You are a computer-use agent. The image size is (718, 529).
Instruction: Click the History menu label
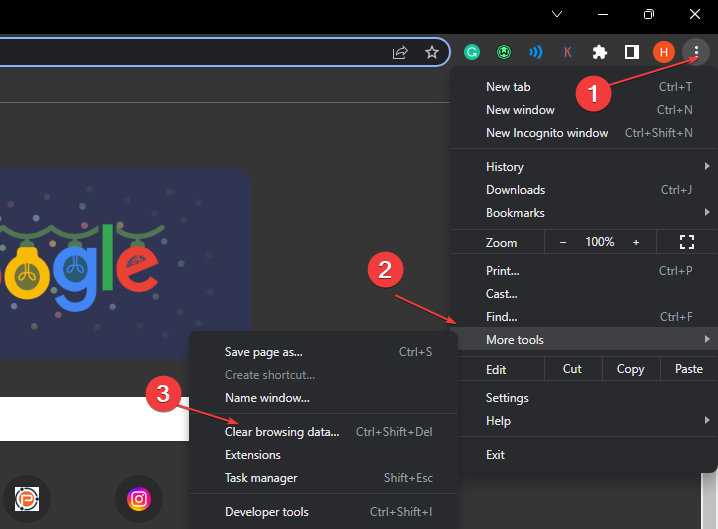coord(505,167)
